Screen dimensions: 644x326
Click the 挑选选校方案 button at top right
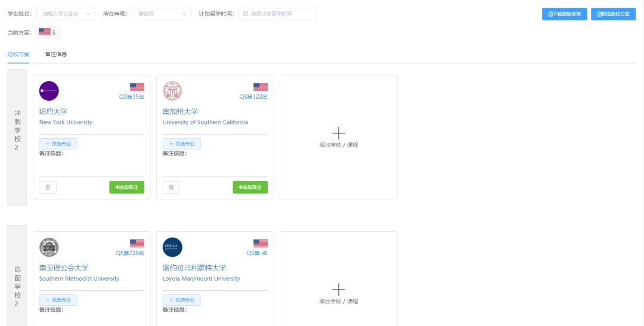click(613, 14)
